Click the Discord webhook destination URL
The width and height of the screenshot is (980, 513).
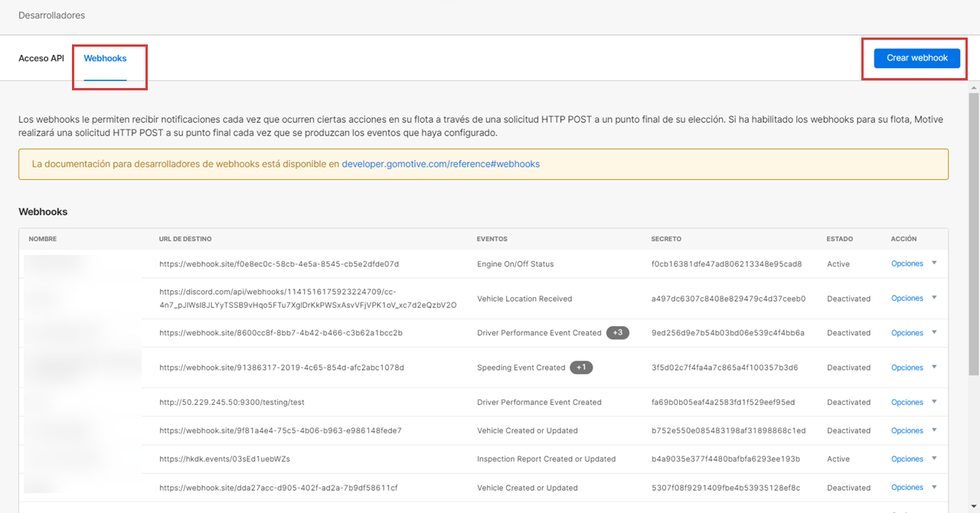point(308,298)
